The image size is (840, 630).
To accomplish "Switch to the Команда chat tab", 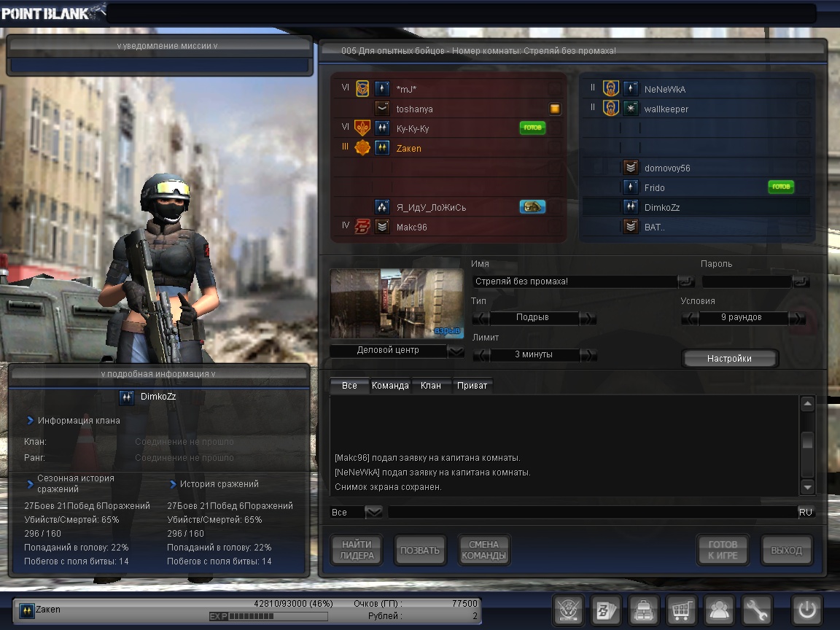I will tap(390, 386).
